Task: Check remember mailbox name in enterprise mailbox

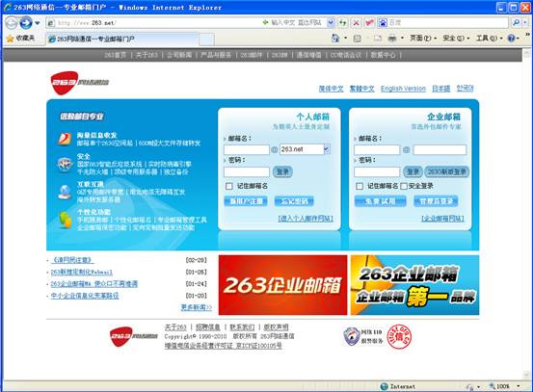Action: 360,186
